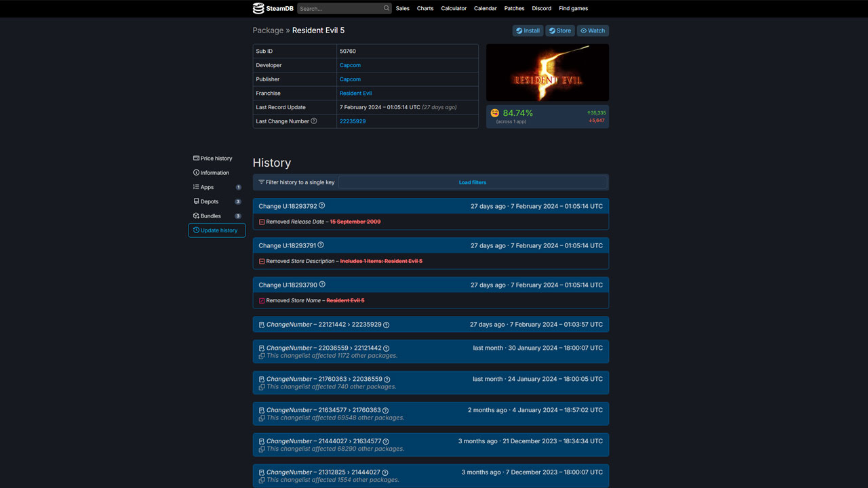Open the Sales menu item

click(x=403, y=8)
